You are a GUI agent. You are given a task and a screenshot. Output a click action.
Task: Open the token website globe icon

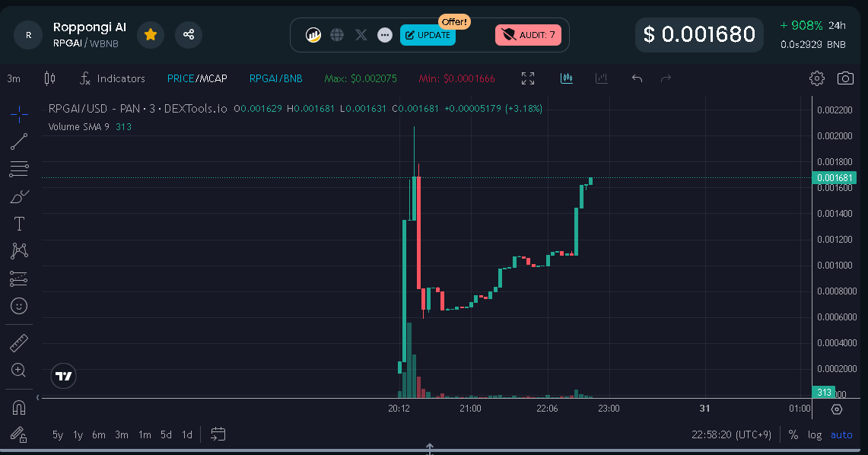337,35
